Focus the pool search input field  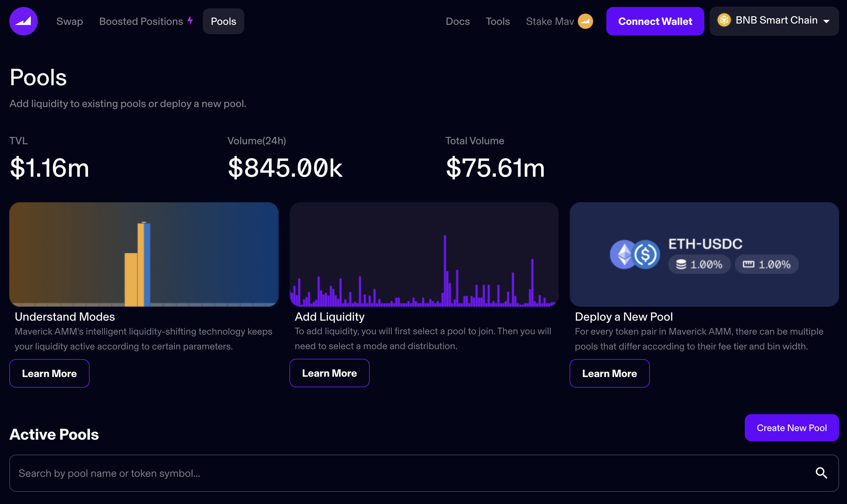(x=424, y=473)
